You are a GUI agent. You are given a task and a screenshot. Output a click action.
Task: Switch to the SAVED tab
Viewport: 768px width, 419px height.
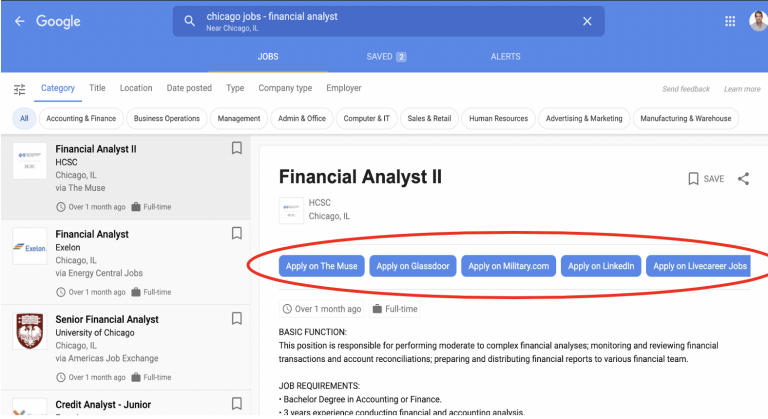[386, 57]
